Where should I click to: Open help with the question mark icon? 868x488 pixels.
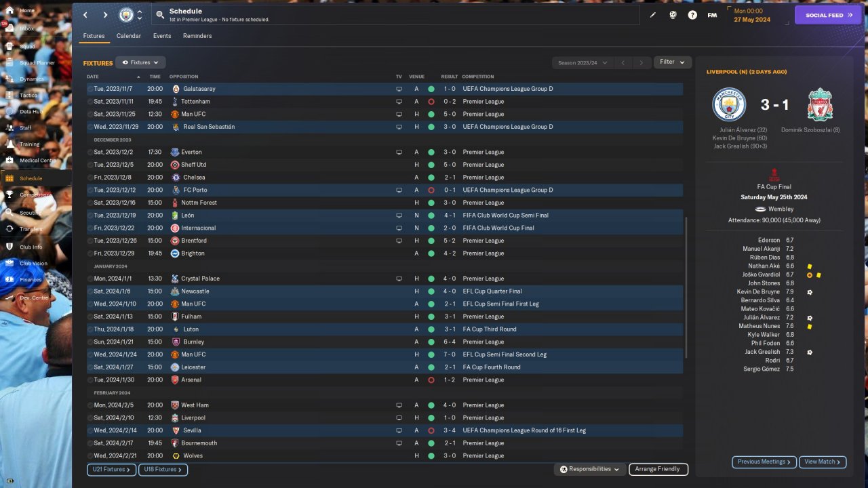coord(692,15)
